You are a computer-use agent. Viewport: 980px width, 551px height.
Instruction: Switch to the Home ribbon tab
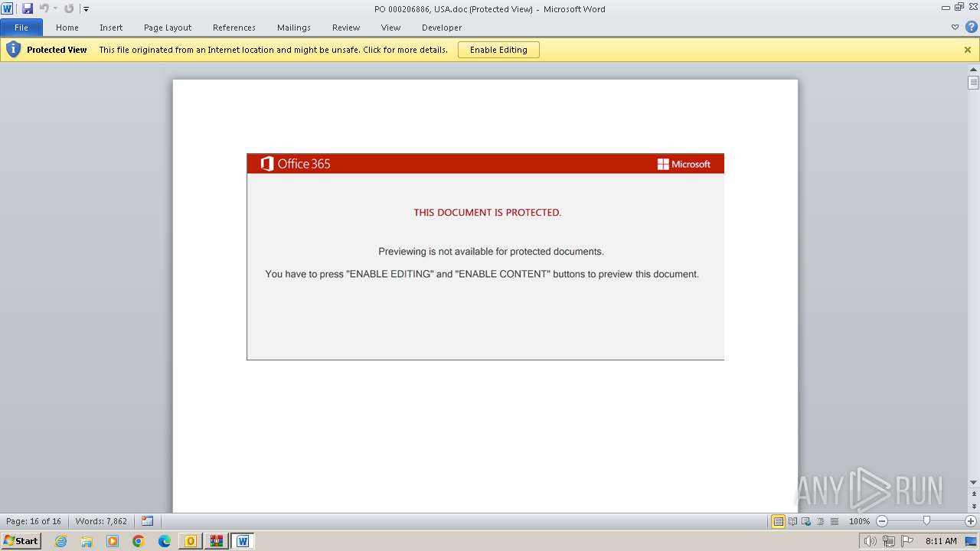point(67,28)
